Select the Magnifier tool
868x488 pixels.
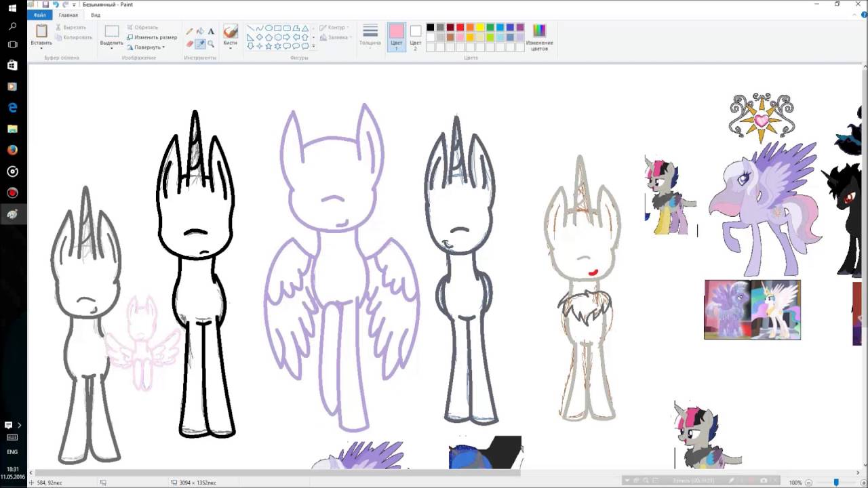coord(211,43)
